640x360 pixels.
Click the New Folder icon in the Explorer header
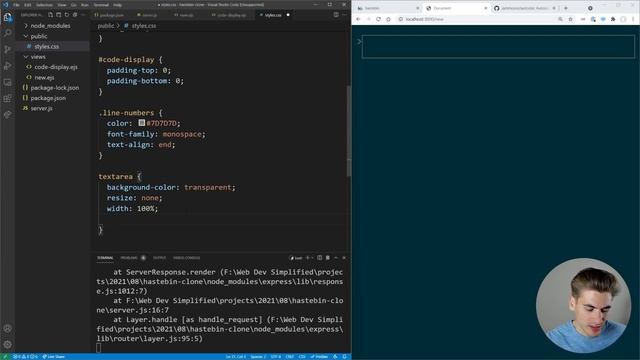coord(58,15)
